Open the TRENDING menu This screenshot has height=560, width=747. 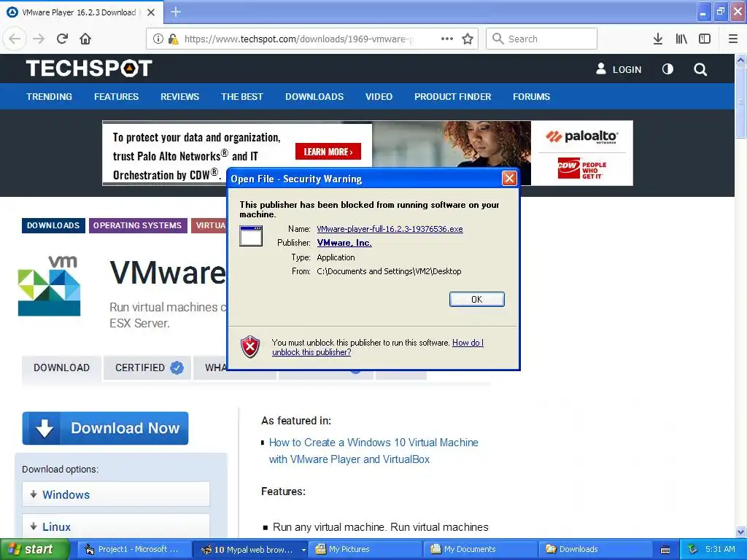[49, 97]
